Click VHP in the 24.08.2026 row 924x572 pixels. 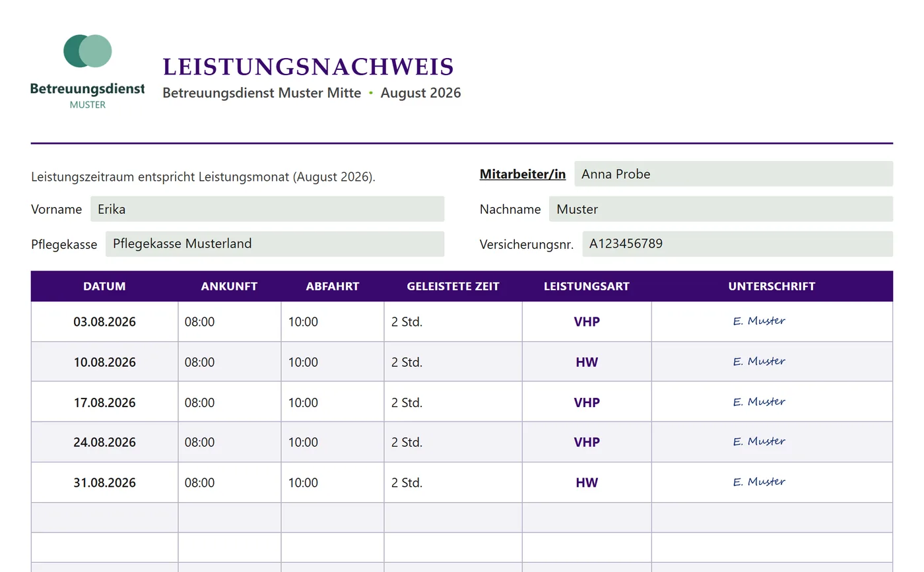587,442
